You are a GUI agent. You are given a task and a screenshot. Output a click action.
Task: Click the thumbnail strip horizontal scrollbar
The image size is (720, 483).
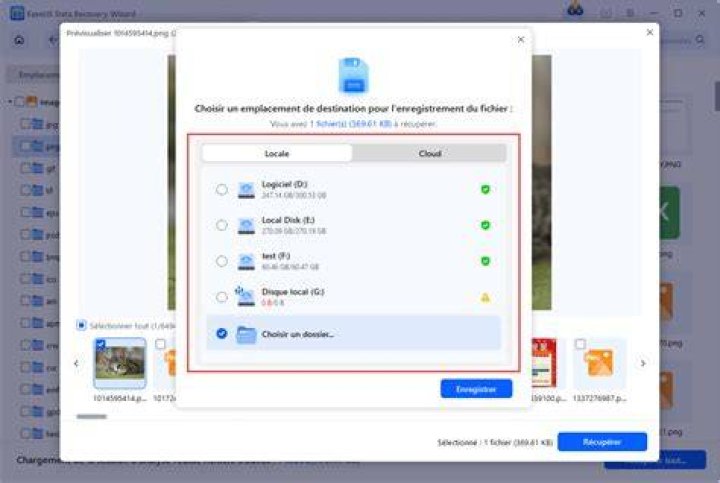click(x=91, y=416)
